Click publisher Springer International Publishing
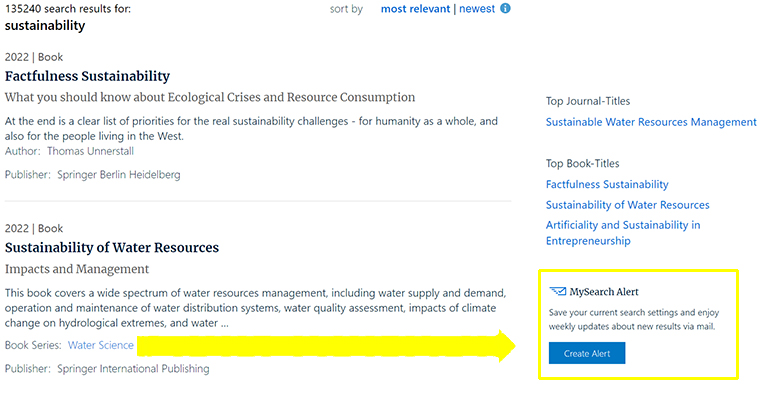780x396 pixels. pos(133,369)
